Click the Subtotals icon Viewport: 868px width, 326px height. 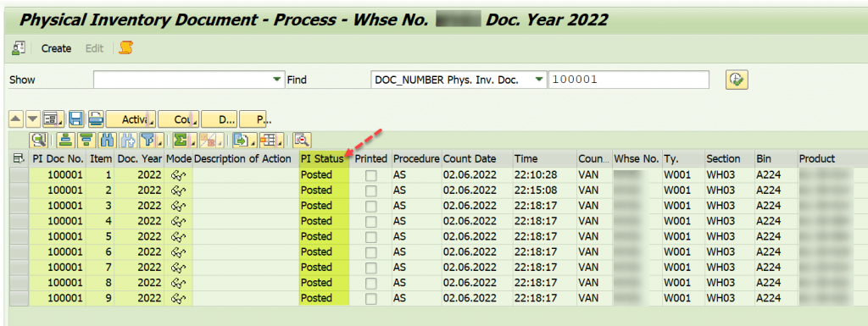click(x=211, y=141)
